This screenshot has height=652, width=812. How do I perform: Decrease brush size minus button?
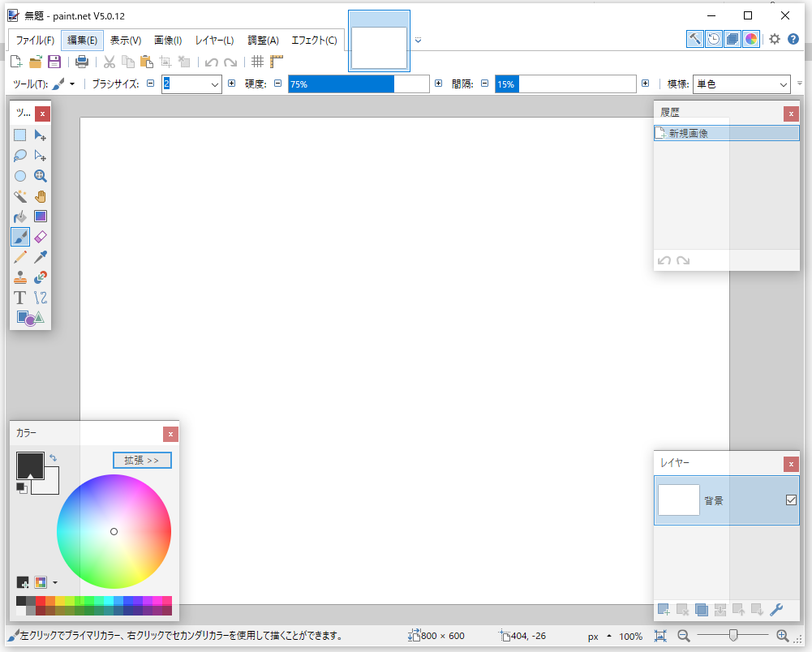click(150, 84)
